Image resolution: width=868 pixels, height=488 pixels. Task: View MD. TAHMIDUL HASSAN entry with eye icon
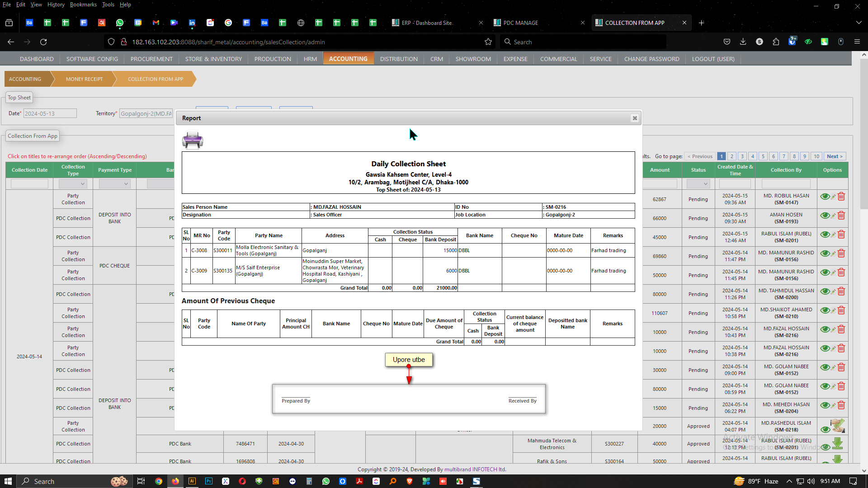(825, 291)
